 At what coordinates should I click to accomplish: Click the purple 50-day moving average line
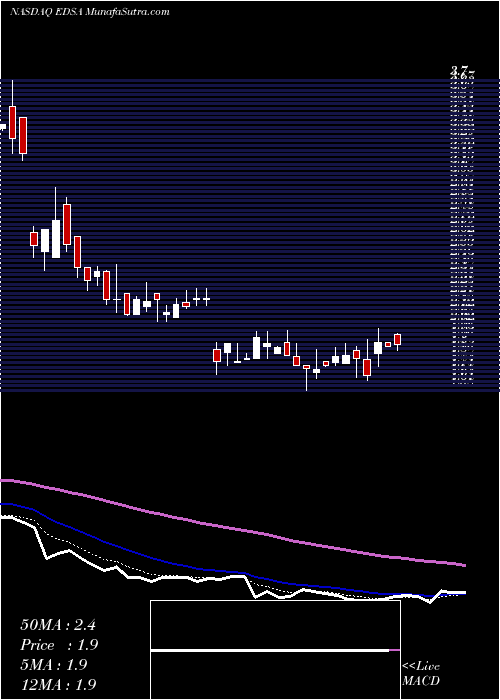point(232,528)
